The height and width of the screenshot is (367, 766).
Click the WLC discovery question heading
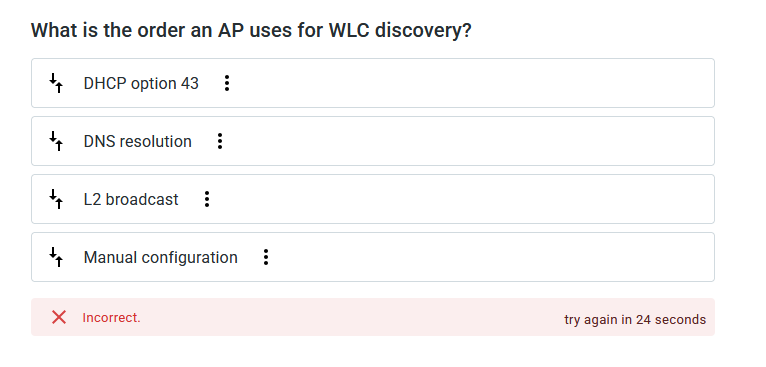click(x=251, y=30)
